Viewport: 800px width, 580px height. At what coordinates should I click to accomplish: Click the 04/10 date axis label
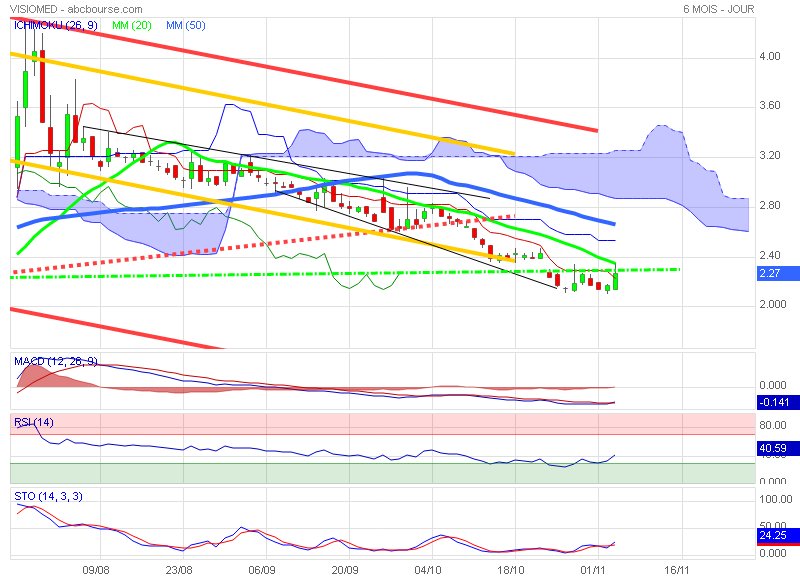(x=428, y=570)
